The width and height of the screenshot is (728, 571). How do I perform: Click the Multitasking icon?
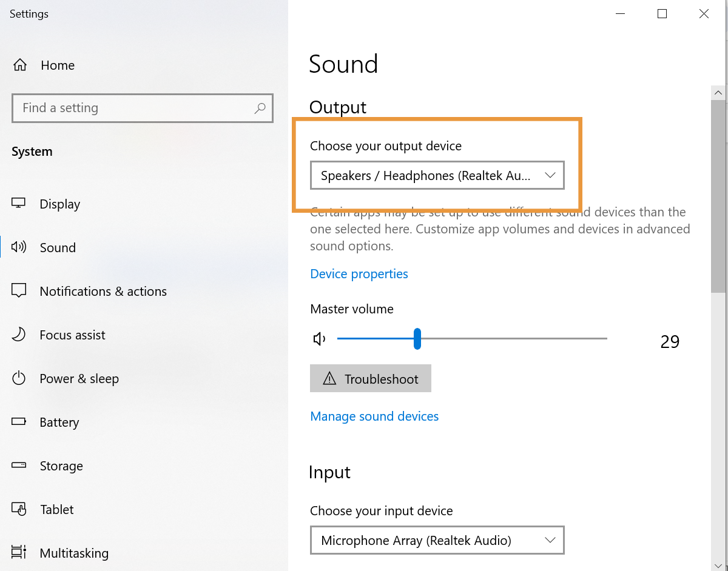click(19, 552)
